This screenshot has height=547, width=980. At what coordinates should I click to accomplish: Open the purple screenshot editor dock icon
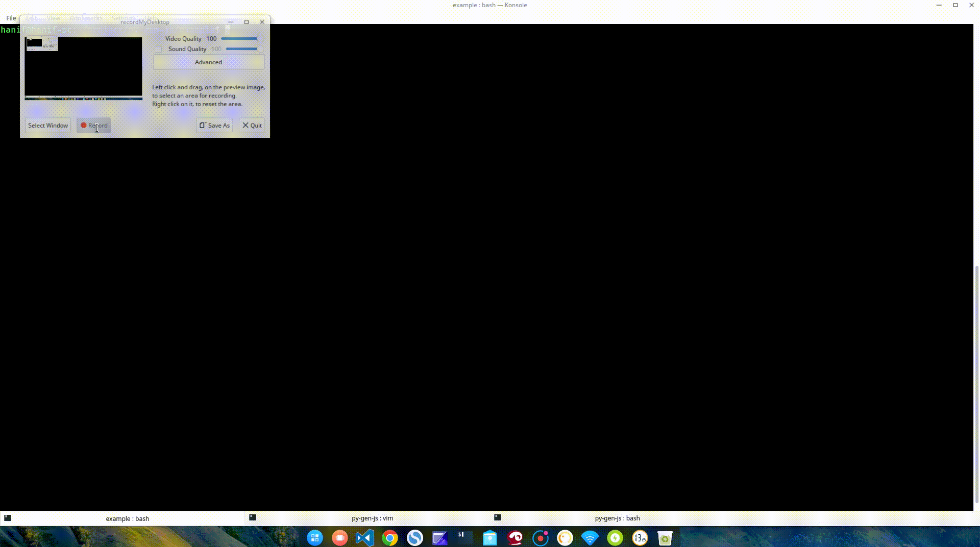[x=440, y=538]
